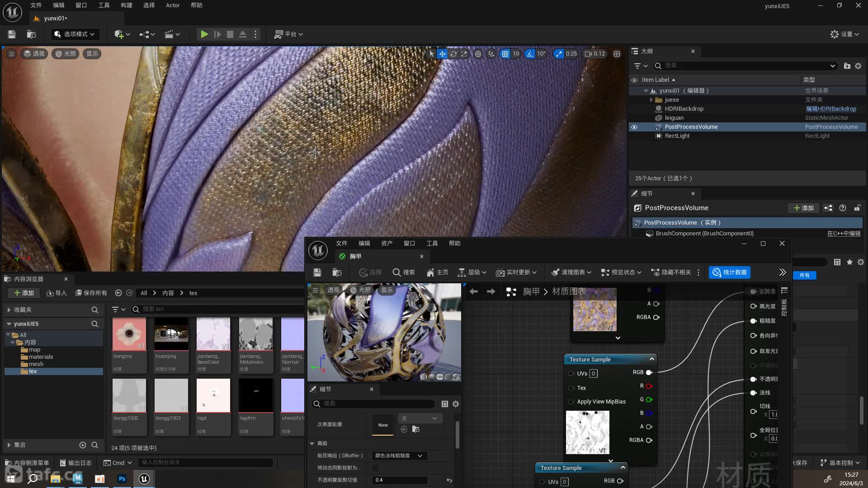Toggle 统计数据 stats button

[x=730, y=272]
